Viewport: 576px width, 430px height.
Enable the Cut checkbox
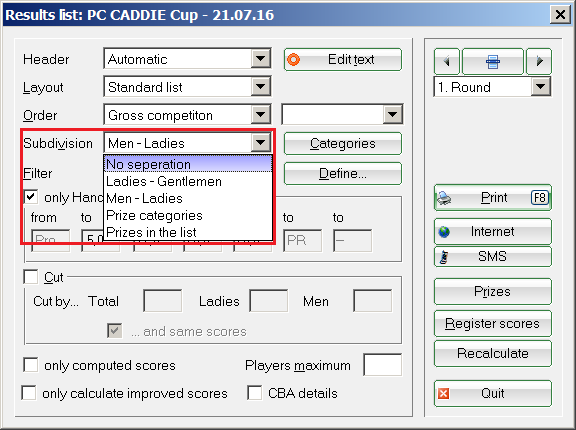tap(30, 277)
